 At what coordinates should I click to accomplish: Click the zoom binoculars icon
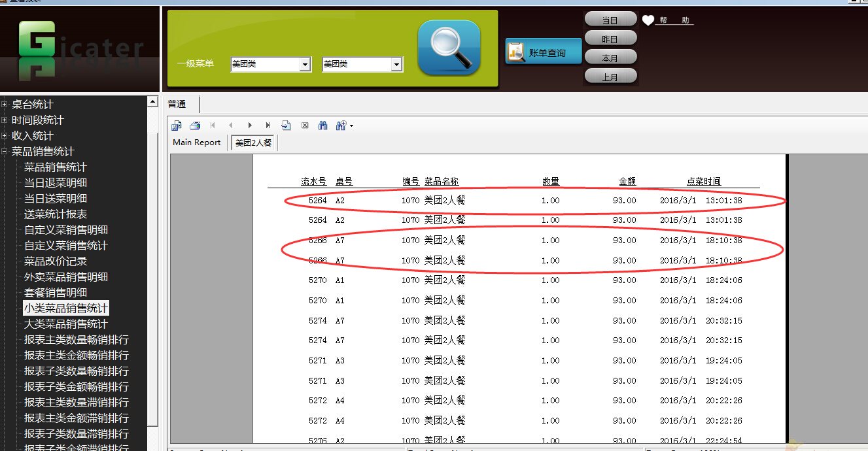[341, 125]
